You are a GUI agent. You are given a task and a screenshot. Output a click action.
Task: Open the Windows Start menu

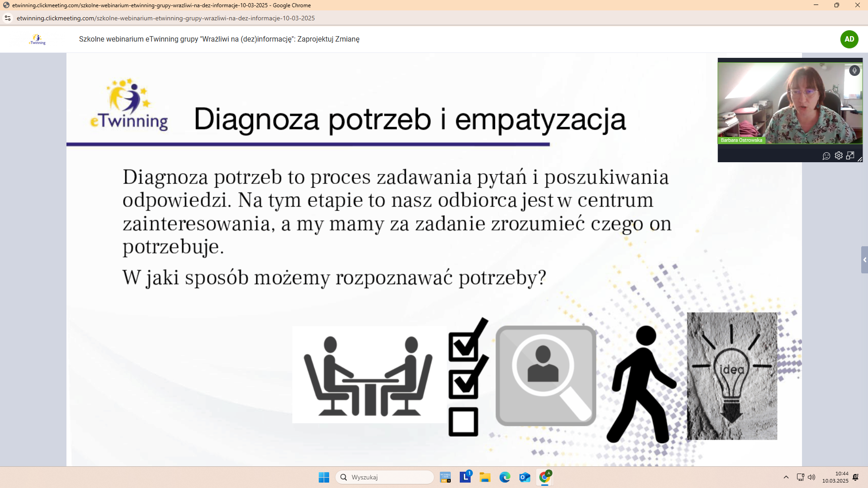(x=324, y=477)
